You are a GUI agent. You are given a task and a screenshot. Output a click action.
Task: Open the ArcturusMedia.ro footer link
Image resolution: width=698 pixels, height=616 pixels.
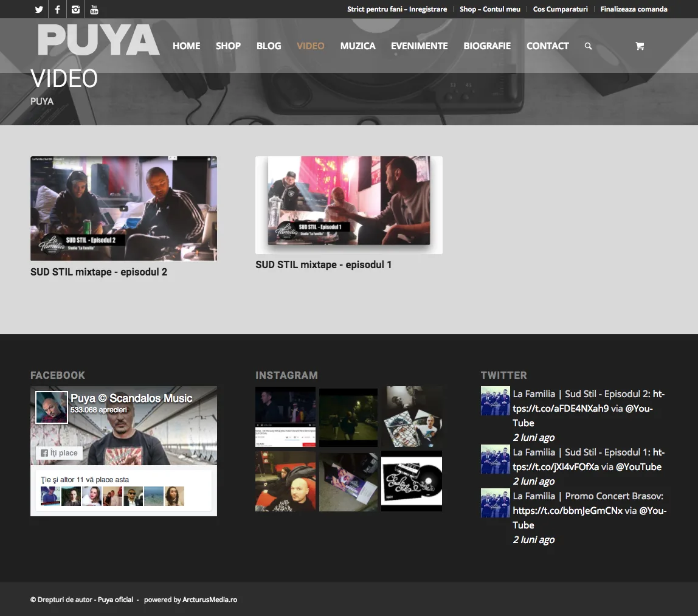[x=210, y=600]
